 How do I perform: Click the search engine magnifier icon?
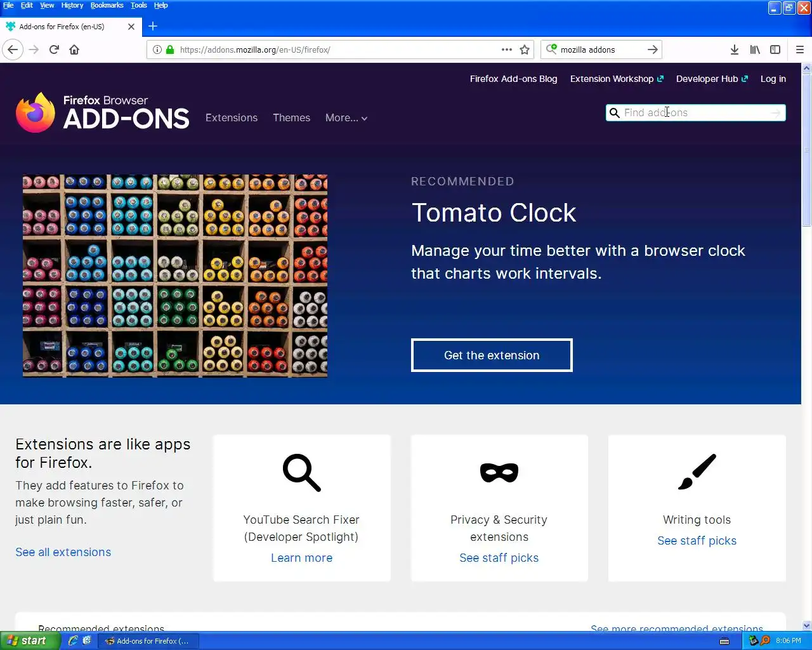pos(551,49)
